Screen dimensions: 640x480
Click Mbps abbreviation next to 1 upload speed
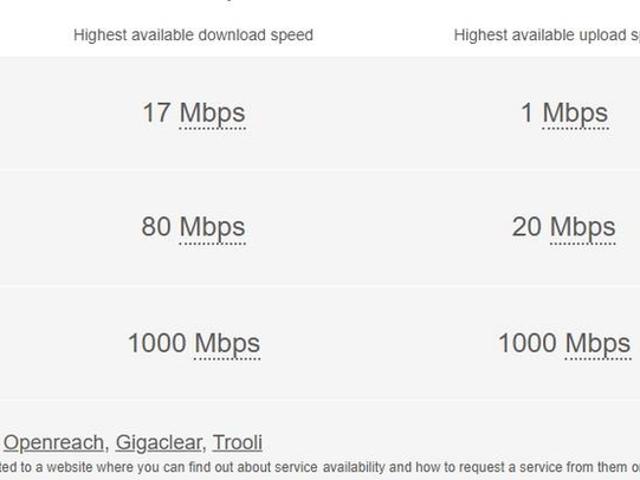[x=575, y=113]
